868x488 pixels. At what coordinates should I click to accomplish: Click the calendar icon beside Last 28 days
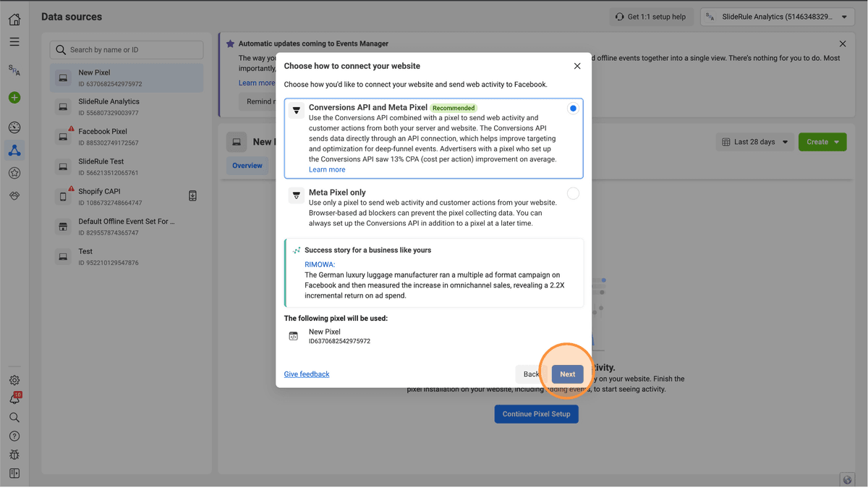click(726, 142)
